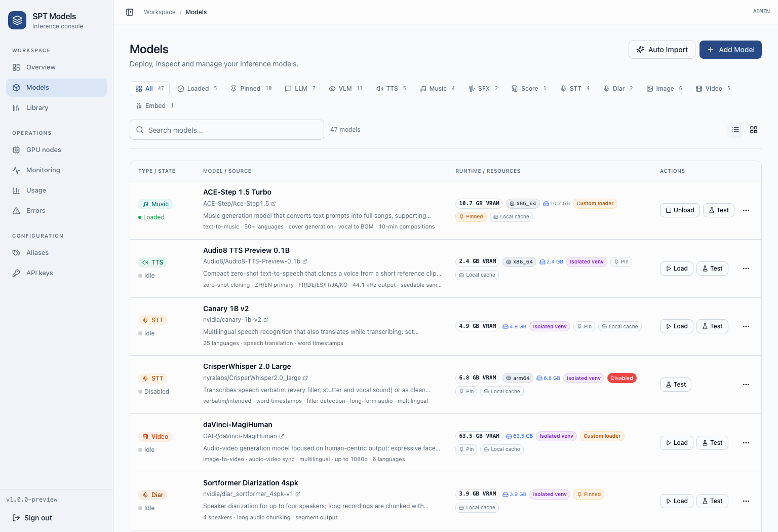Select the TTS filter tab
This screenshot has width=778, height=532.
(x=391, y=89)
